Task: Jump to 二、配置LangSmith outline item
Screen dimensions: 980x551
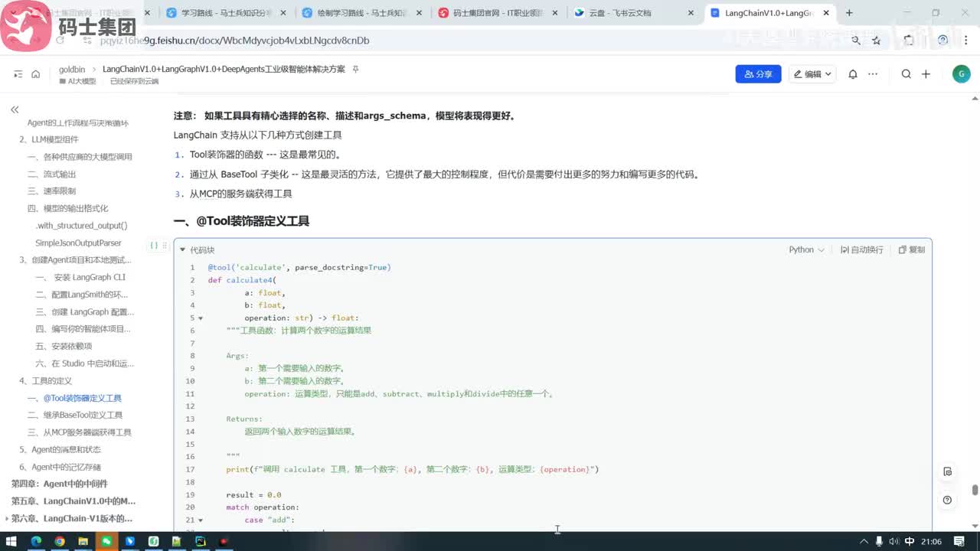Action: click(x=82, y=295)
